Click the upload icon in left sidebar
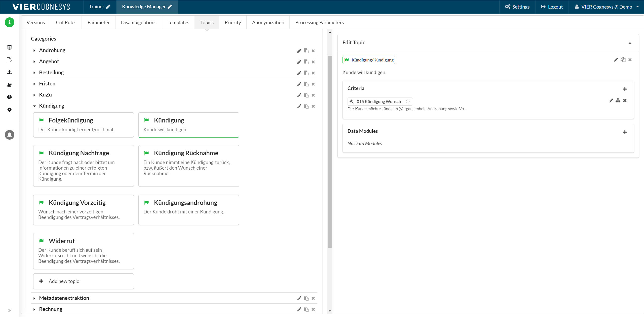Screen dimensions: 644x317 9,72
